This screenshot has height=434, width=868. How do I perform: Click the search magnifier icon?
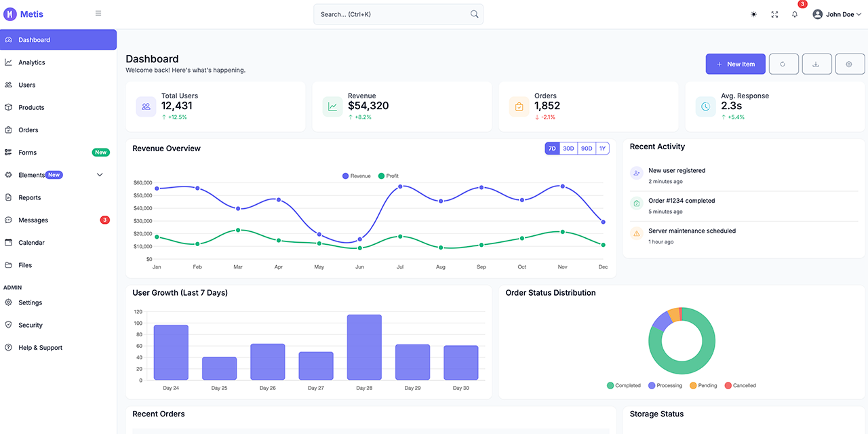point(474,14)
